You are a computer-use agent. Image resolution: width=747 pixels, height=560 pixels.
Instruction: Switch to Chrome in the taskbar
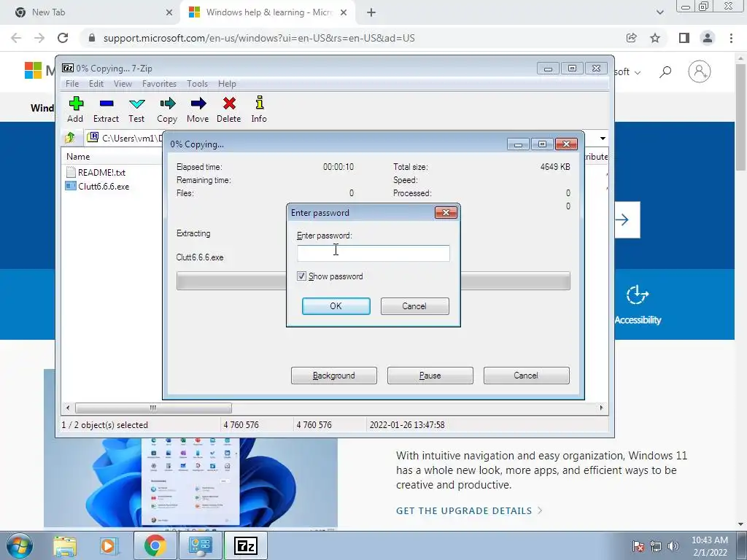(155, 545)
